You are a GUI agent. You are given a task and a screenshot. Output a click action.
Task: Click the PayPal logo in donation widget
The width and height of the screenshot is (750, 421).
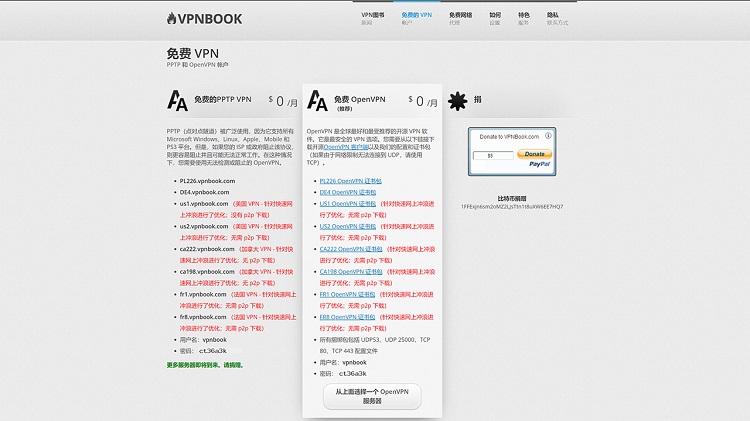click(540, 164)
